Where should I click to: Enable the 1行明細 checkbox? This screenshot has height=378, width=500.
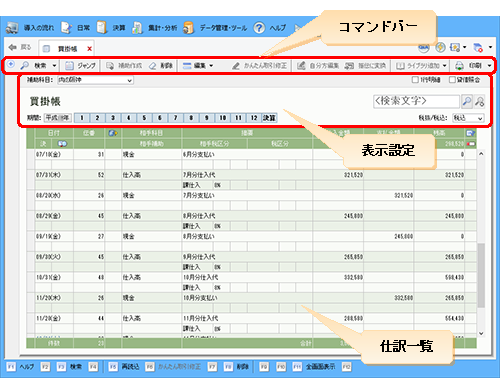tap(415, 80)
